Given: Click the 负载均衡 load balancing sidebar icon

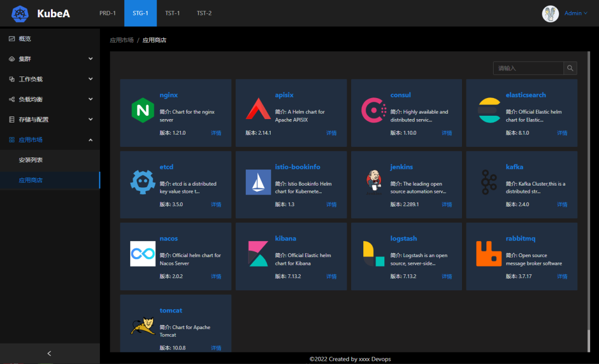Looking at the screenshot, I should [12, 99].
